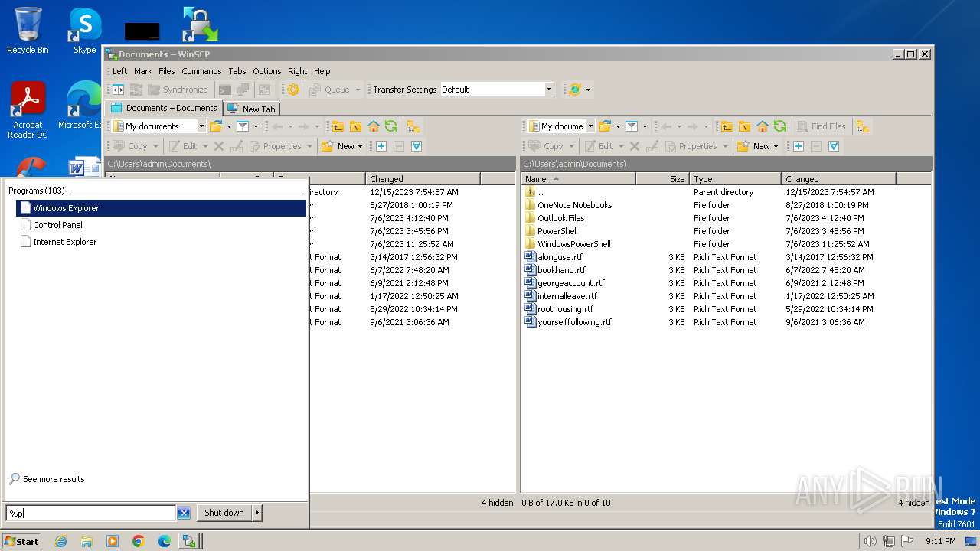This screenshot has height=551, width=980.
Task: Open Transfer Settings Default dropdown
Action: [549, 90]
